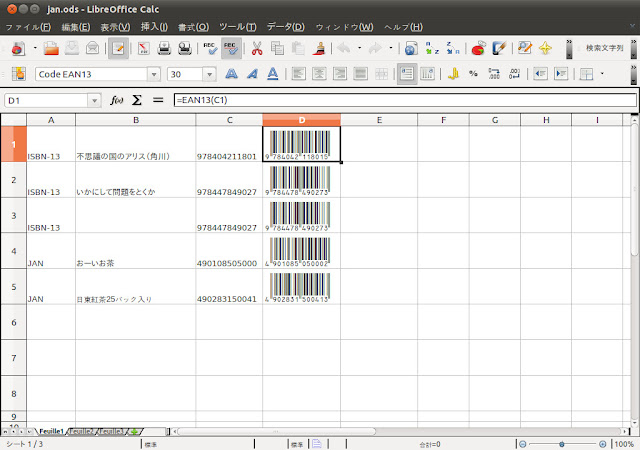
Task: Open a file with the Open folder icon
Action: click(51, 49)
